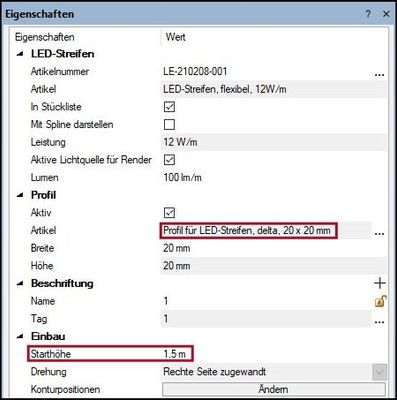Edit the Lumen value 100 lm/m
Image resolution: width=397 pixels, height=400 pixels.
(x=182, y=178)
